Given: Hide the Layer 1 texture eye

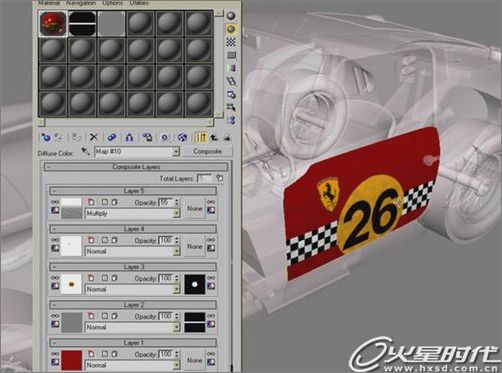Looking at the screenshot, I should [55, 354].
